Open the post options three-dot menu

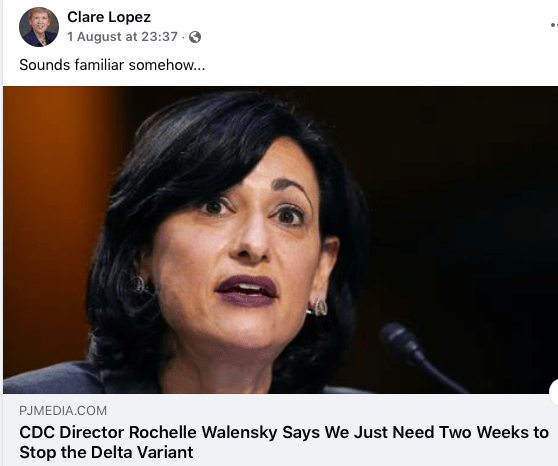coord(554,25)
